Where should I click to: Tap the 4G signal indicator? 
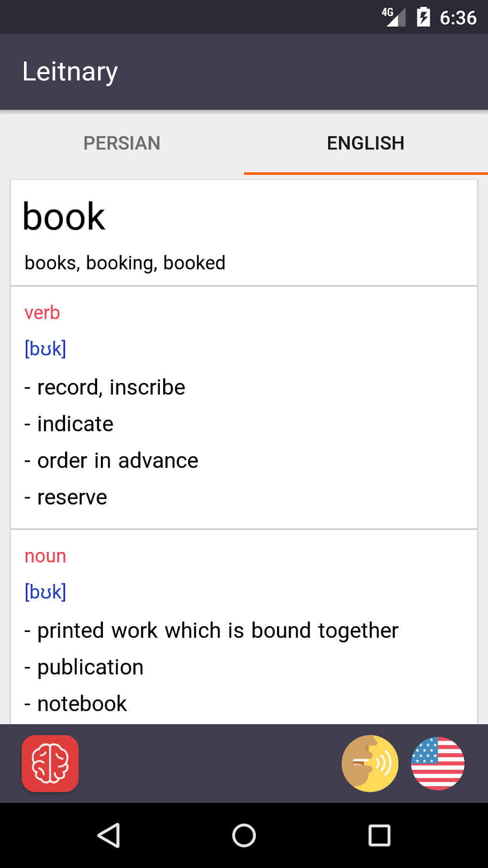(393, 17)
